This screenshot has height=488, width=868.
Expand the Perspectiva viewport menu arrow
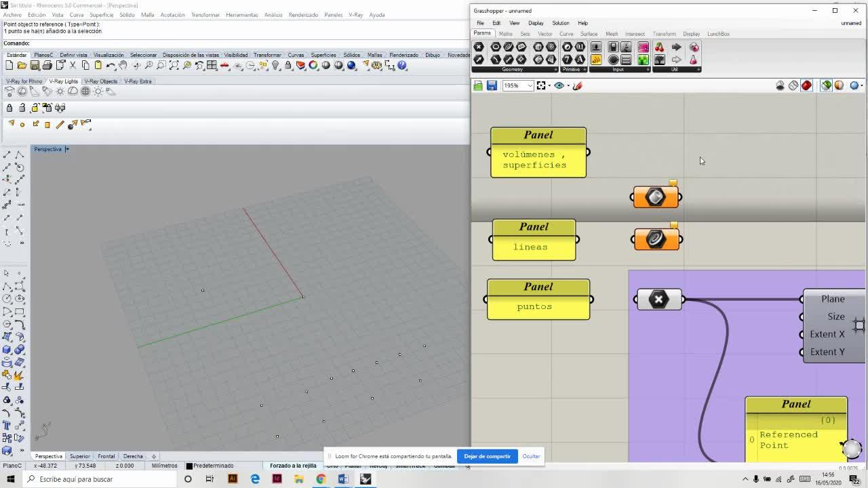click(x=67, y=149)
